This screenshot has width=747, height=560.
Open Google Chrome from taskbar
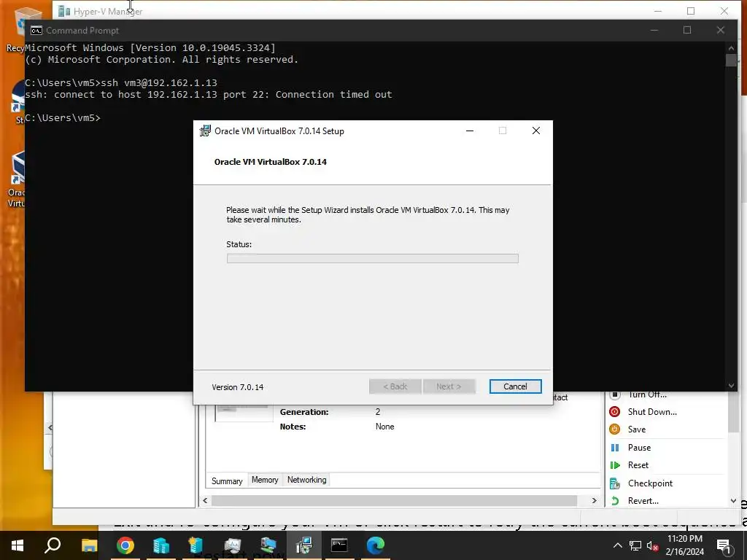(x=125, y=545)
